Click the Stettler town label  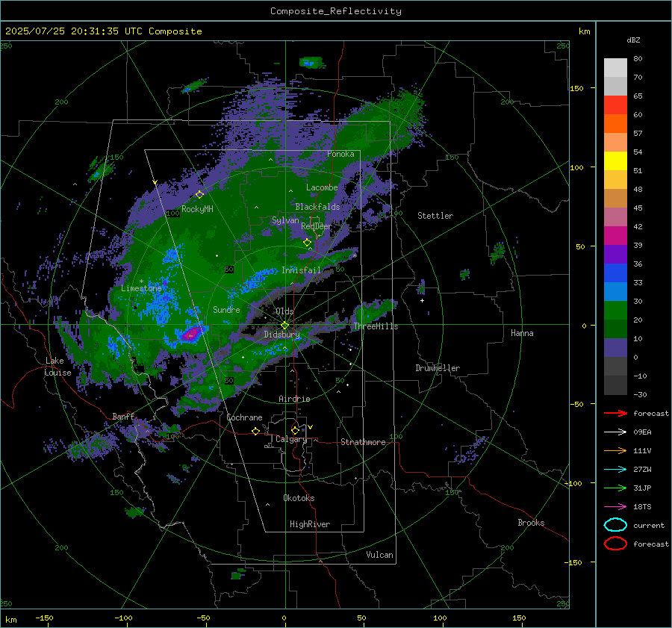435,216
